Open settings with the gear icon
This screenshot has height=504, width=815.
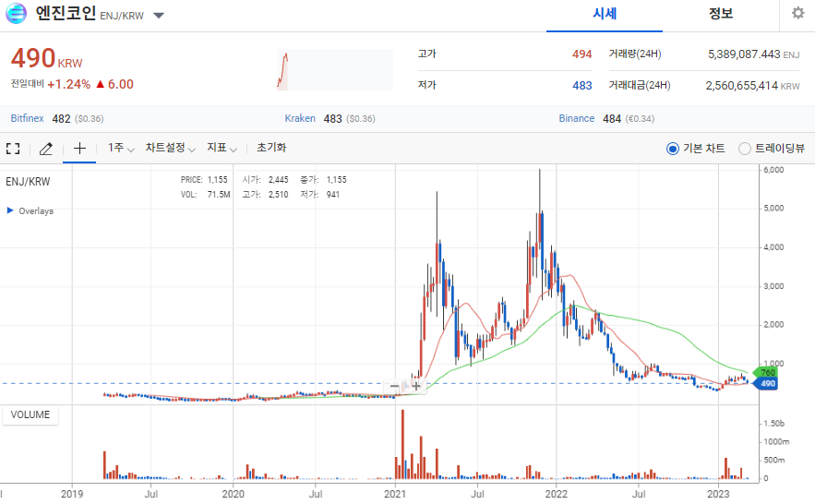[x=797, y=13]
